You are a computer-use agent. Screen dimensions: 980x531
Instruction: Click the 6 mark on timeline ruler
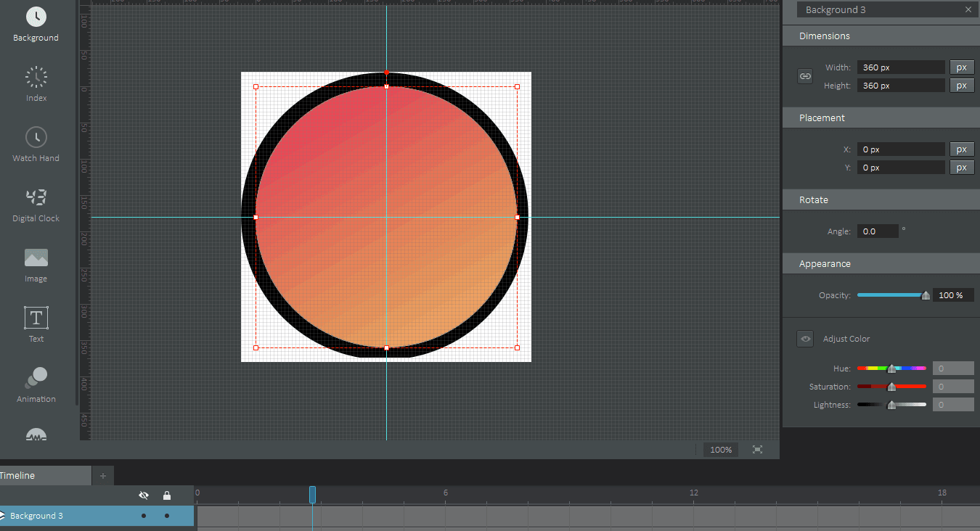[446, 493]
